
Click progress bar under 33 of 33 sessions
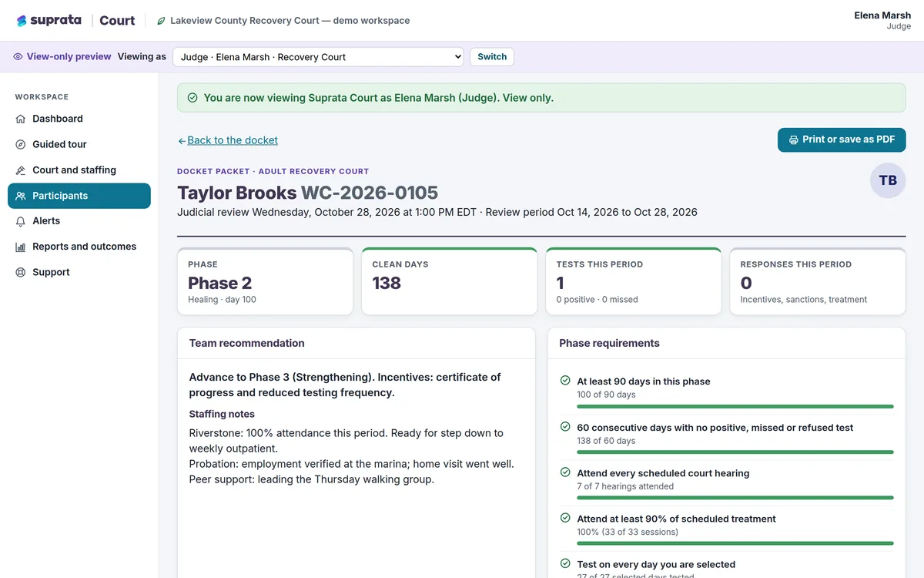click(x=735, y=543)
